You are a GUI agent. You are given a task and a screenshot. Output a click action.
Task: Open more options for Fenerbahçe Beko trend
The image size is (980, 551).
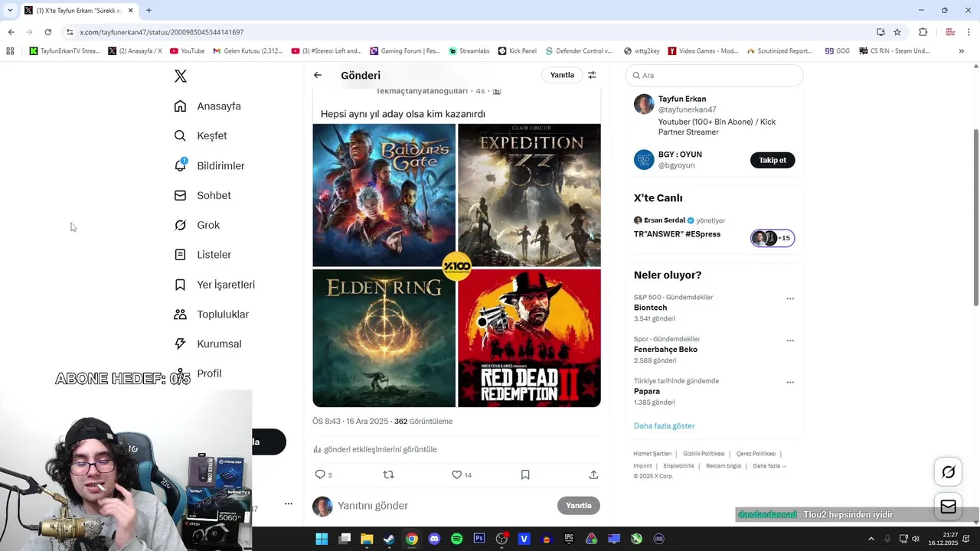[790, 341]
